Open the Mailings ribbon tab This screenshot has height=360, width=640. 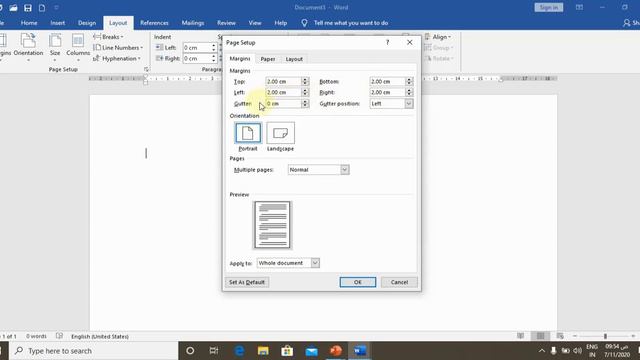[x=193, y=23]
